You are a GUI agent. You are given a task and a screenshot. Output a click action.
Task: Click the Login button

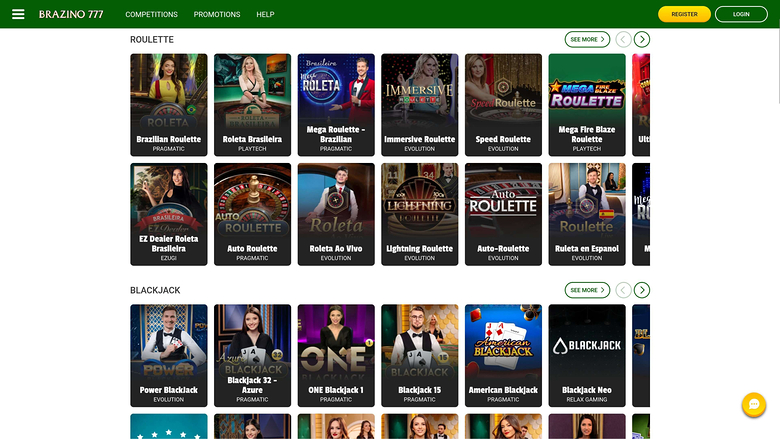[x=741, y=14]
